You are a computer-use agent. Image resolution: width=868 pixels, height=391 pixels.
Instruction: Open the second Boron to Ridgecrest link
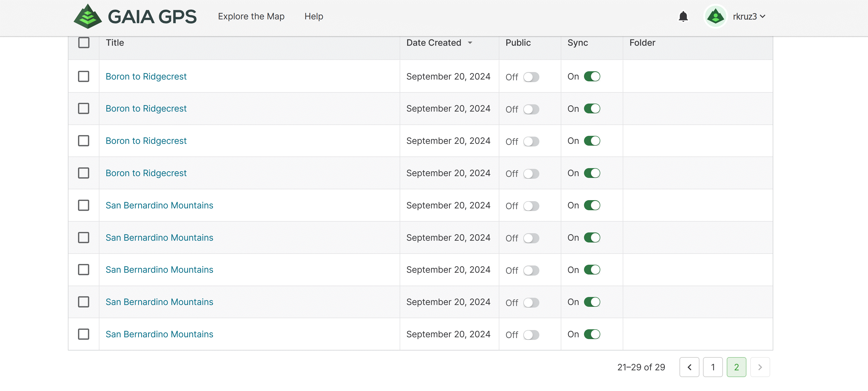click(146, 108)
